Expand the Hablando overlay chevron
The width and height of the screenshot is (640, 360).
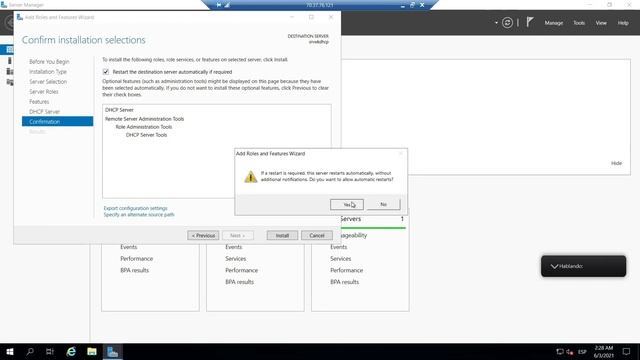click(554, 266)
